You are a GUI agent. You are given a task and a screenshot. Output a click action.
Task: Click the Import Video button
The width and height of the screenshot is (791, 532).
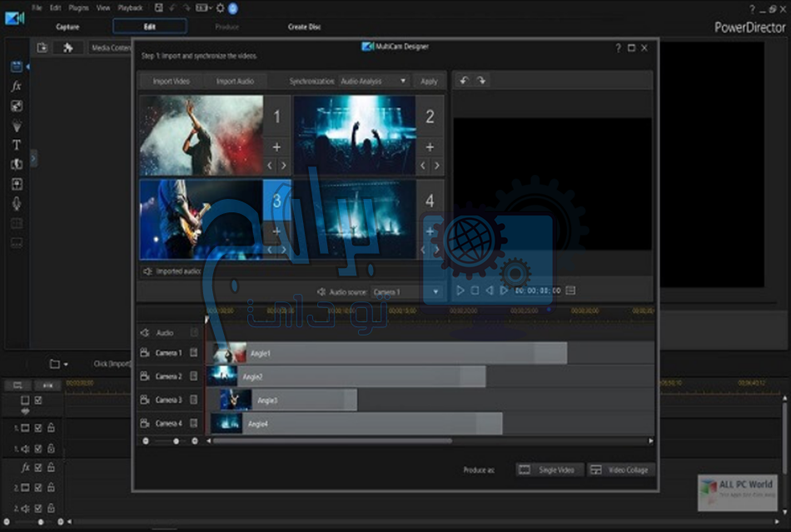(171, 82)
